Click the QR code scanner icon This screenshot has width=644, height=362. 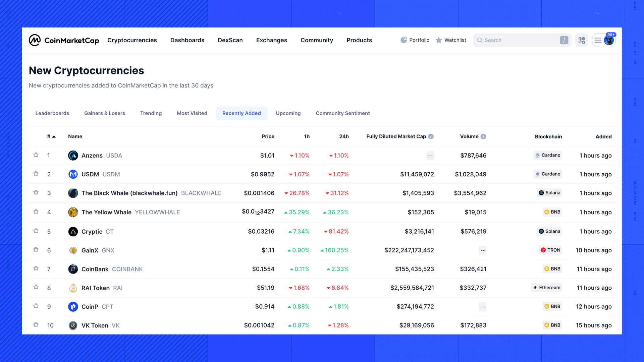(x=582, y=40)
